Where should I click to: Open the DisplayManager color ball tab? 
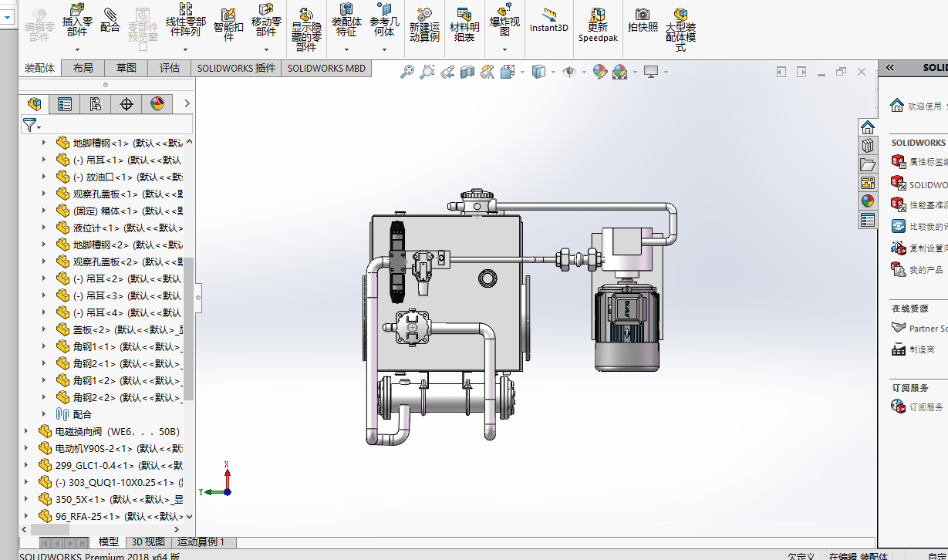(x=157, y=104)
